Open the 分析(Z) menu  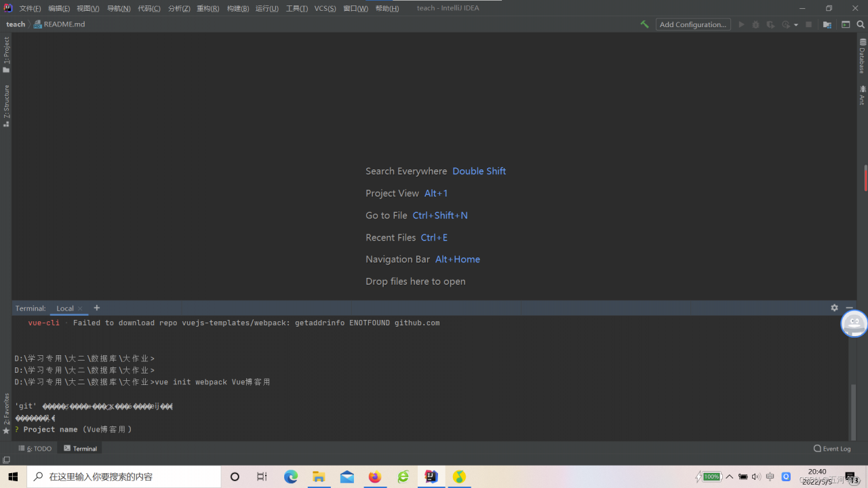coord(179,8)
